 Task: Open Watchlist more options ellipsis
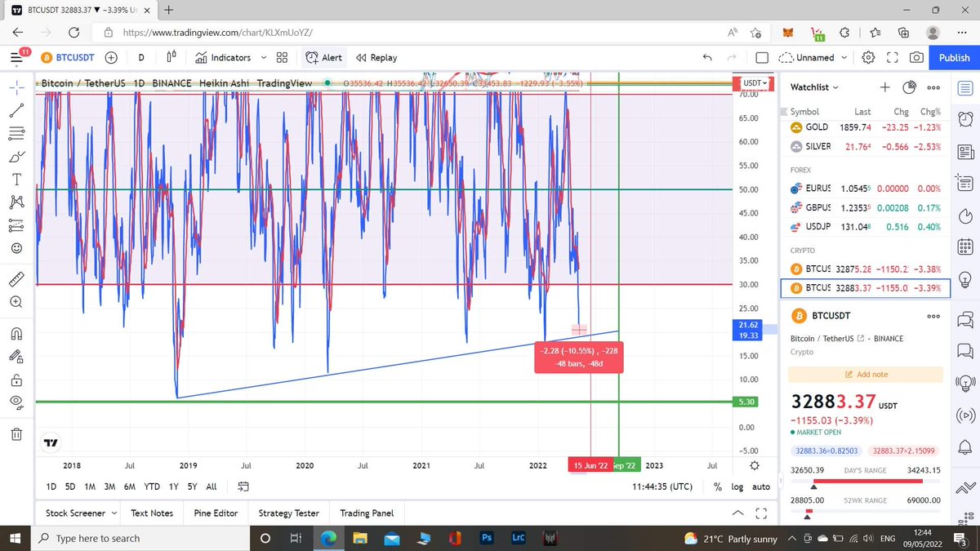click(x=933, y=87)
